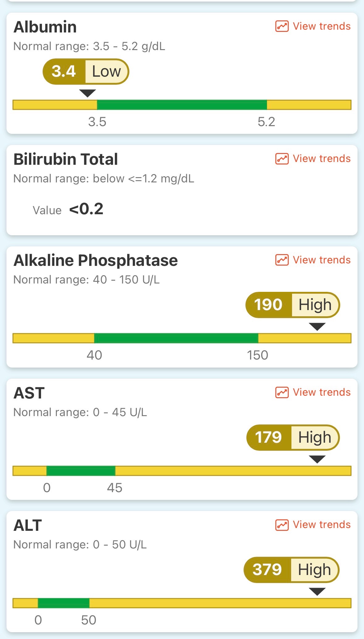Click the AST range bar green segment
Image resolution: width=364 pixels, height=639 pixels.
[81, 471]
